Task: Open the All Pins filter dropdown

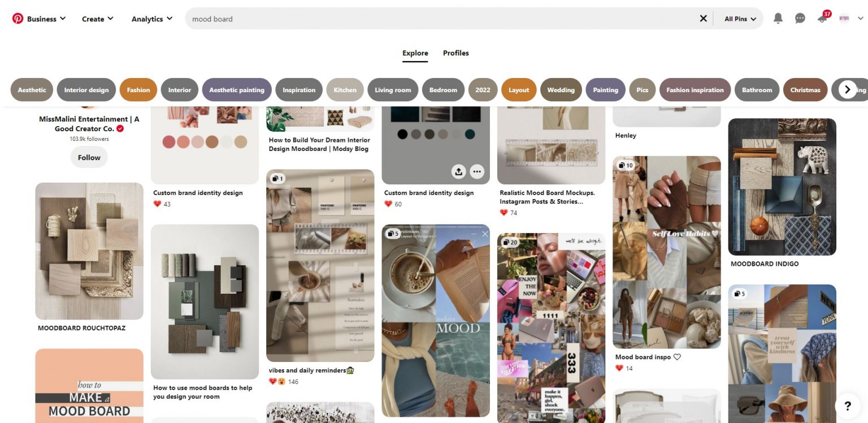Action: (739, 18)
